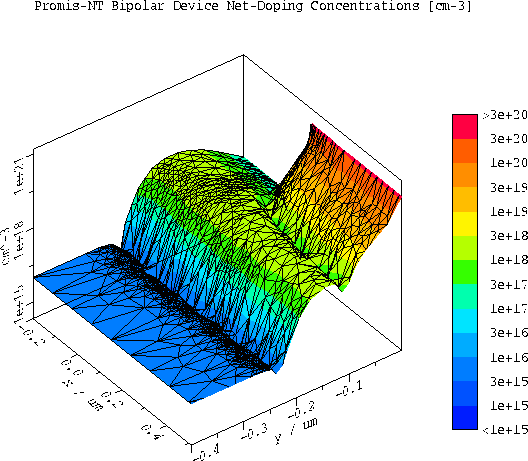Select the '<1e+15' legend label

505,430
